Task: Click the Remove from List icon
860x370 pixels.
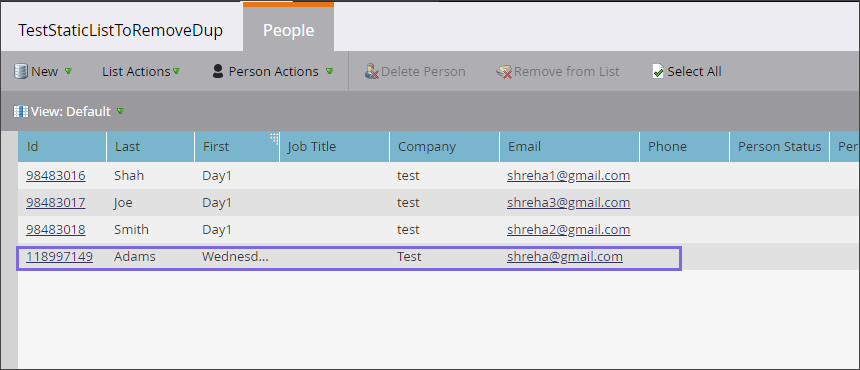Action: click(x=503, y=72)
